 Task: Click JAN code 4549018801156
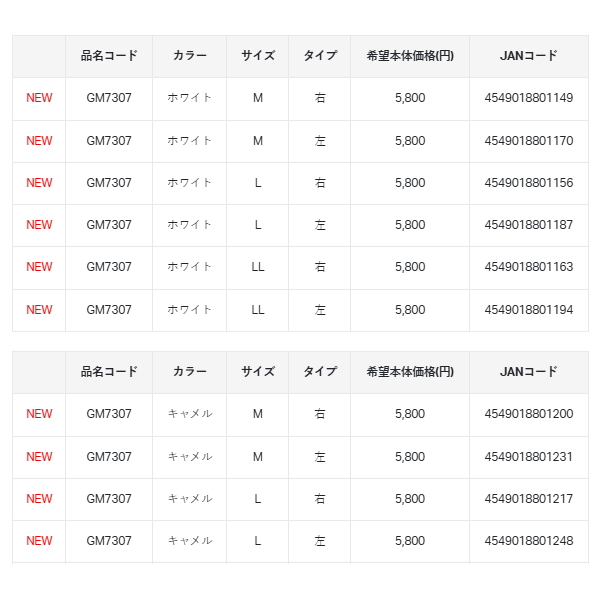click(x=528, y=183)
